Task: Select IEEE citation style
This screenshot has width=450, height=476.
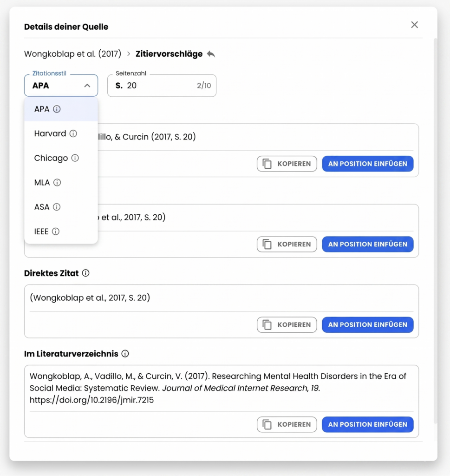Action: pos(61,231)
